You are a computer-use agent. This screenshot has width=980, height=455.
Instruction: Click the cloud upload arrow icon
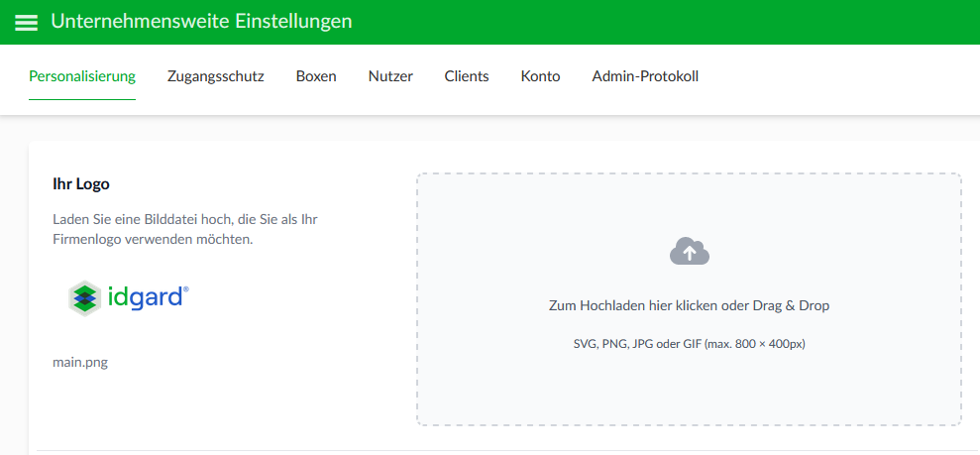pos(690,251)
